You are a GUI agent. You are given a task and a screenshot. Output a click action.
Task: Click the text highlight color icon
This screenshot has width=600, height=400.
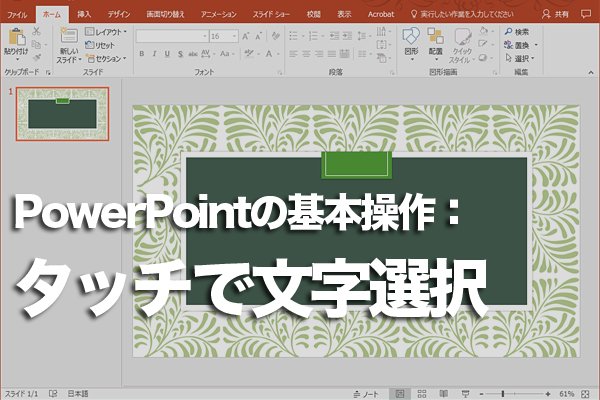(x=249, y=54)
